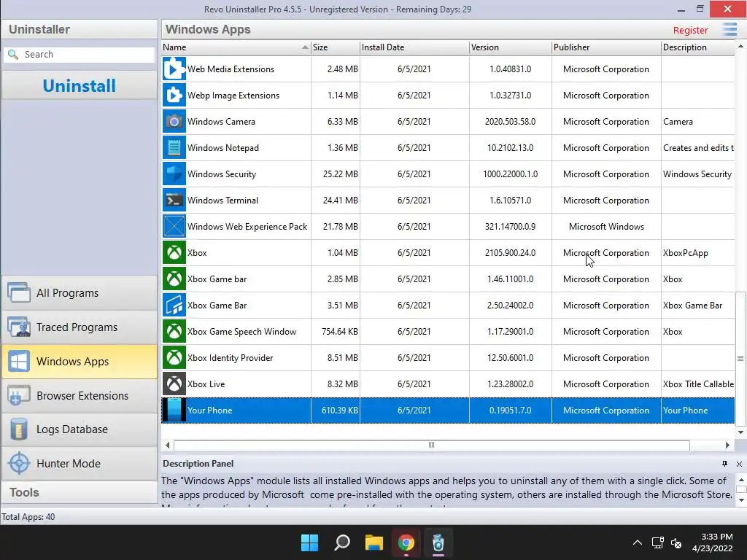Select the Windows Notepad icon

[174, 147]
